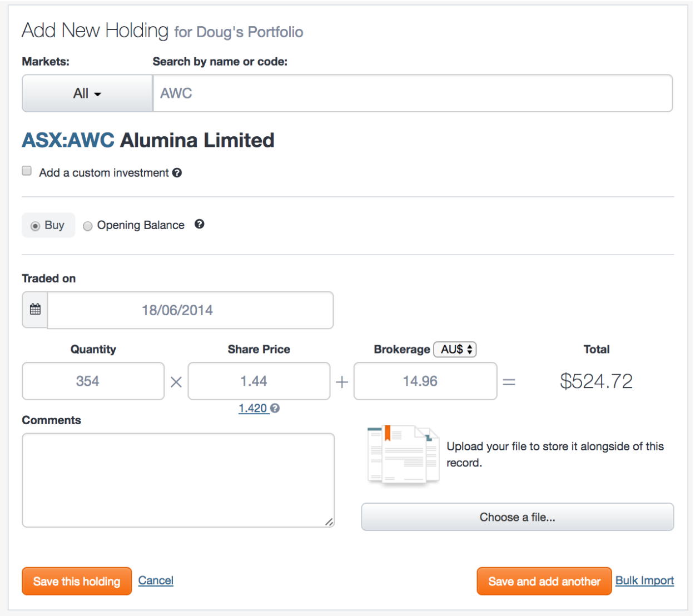Apply the suggested 1.420 share price
Screen dimensions: 695x616
click(253, 408)
